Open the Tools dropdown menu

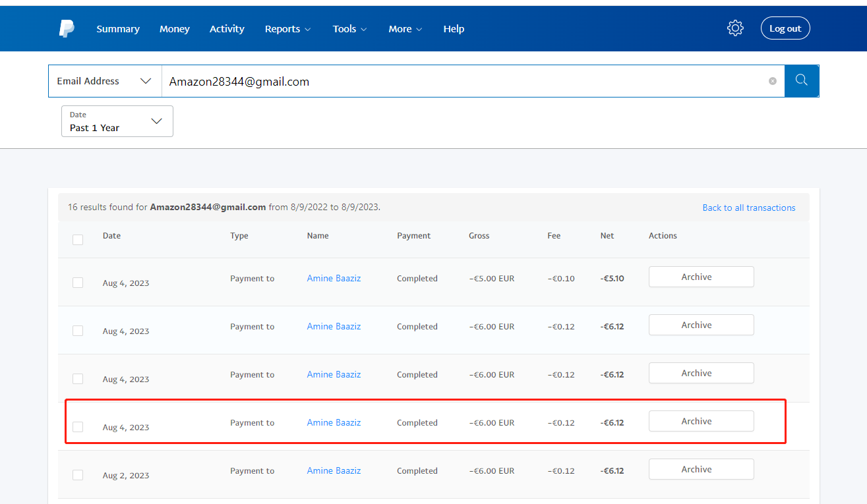349,29
